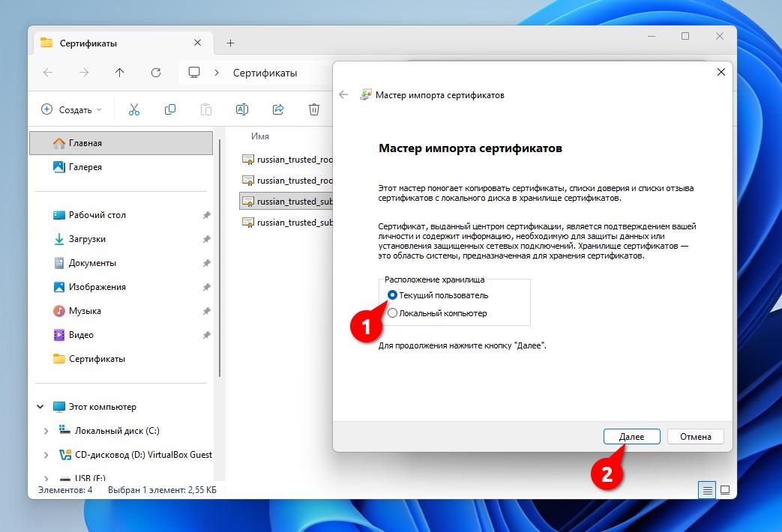Go forward using Explorer forward arrow
The image size is (782, 532).
click(x=84, y=73)
